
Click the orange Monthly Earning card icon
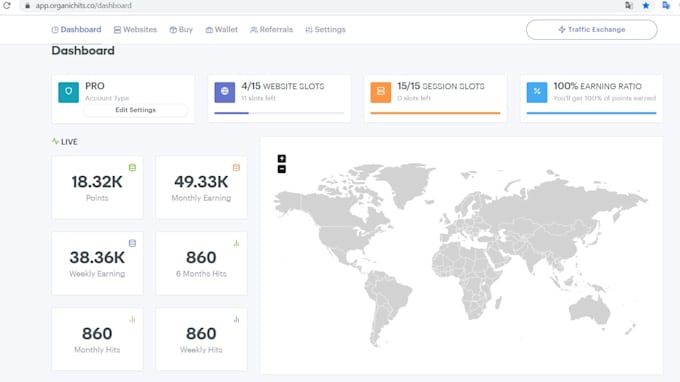pos(236,168)
